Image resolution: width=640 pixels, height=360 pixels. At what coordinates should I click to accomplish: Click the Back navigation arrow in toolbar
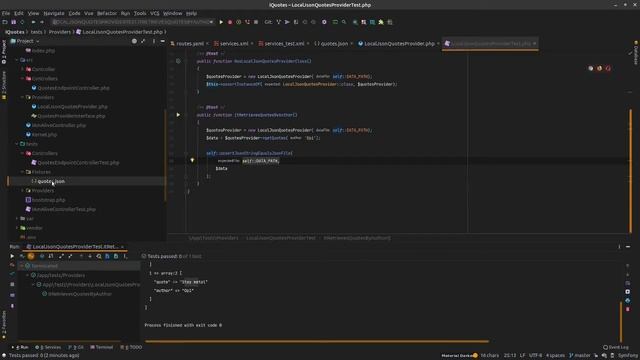pyautogui.click(x=33, y=22)
